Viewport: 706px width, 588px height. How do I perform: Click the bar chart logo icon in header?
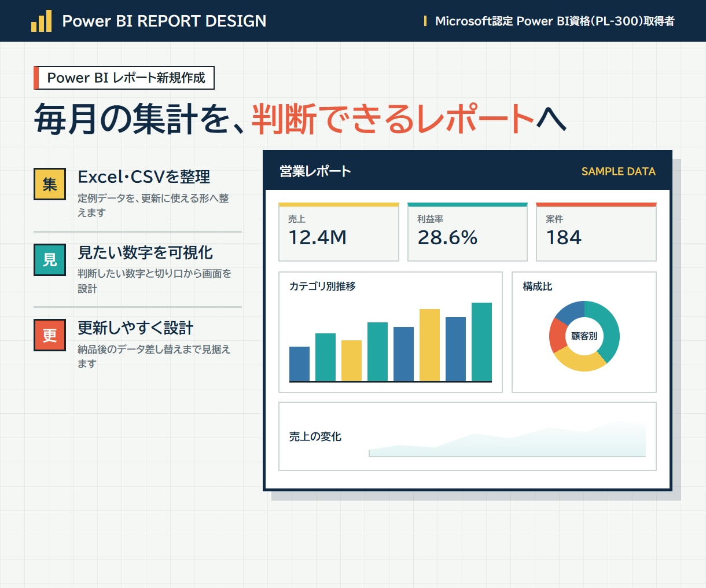click(x=41, y=21)
